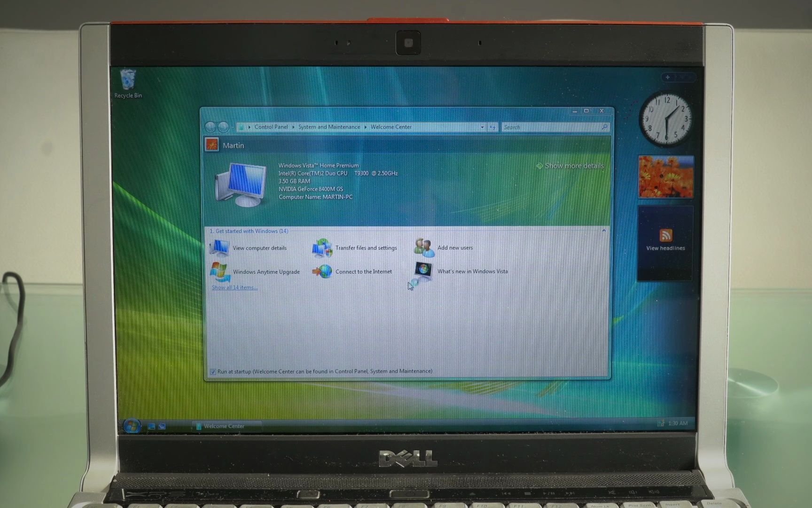
Task: Click Switch between windows quick launch icon
Action: [162, 426]
